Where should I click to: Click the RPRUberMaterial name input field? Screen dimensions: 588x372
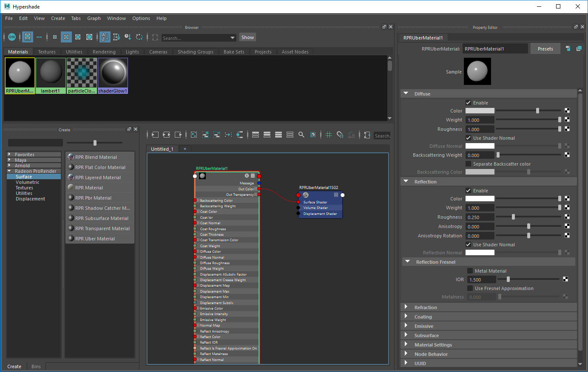(495, 49)
